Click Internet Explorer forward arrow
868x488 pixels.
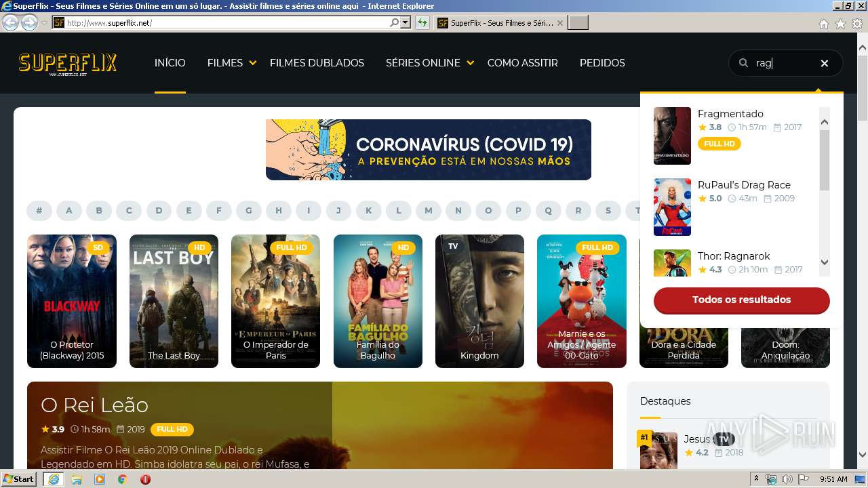(29, 22)
